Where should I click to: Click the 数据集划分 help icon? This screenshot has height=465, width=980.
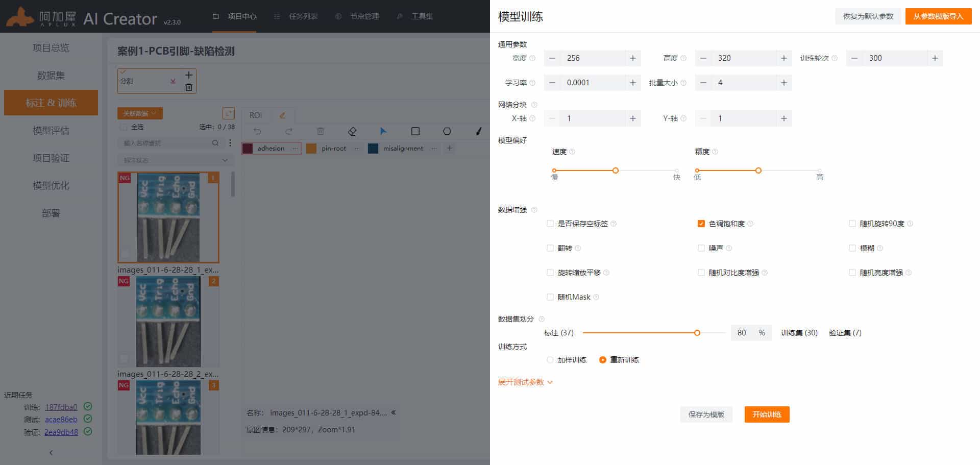click(x=542, y=319)
